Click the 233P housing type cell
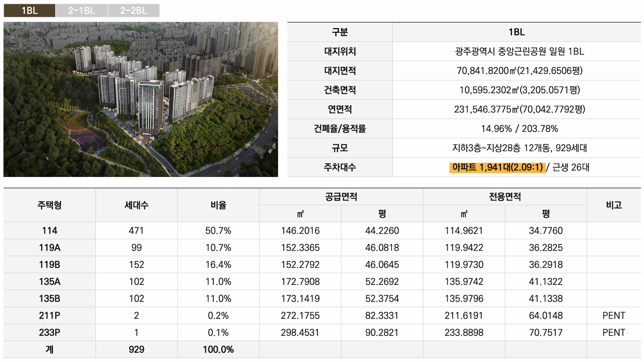Screen dimensions: 644x362 [x=49, y=332]
